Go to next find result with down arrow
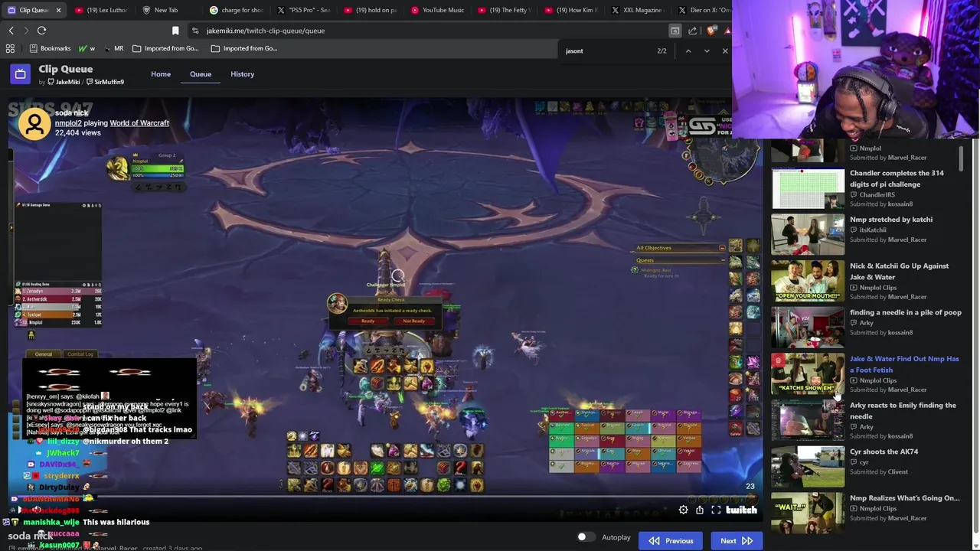The width and height of the screenshot is (980, 551). click(706, 51)
